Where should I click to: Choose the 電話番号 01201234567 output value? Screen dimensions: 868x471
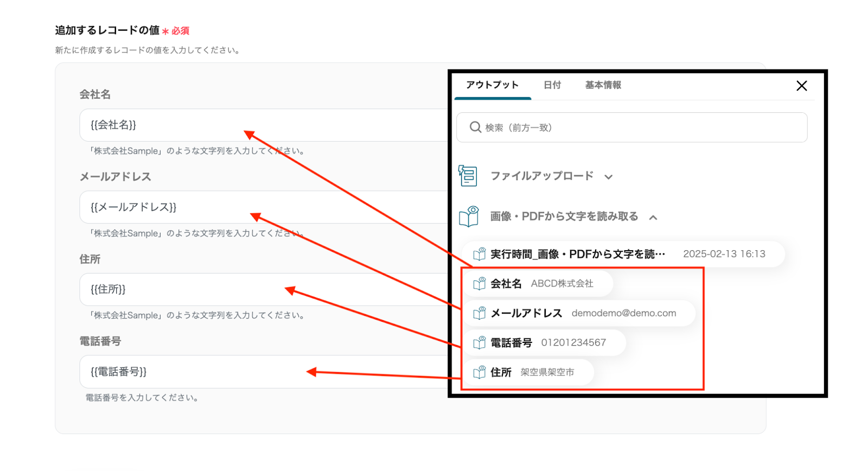tap(545, 343)
